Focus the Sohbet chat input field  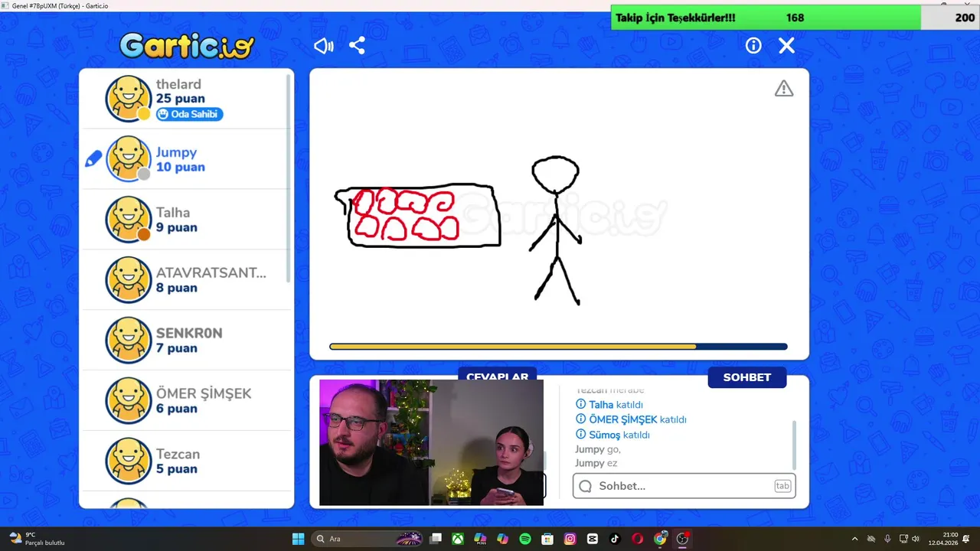[x=684, y=486]
